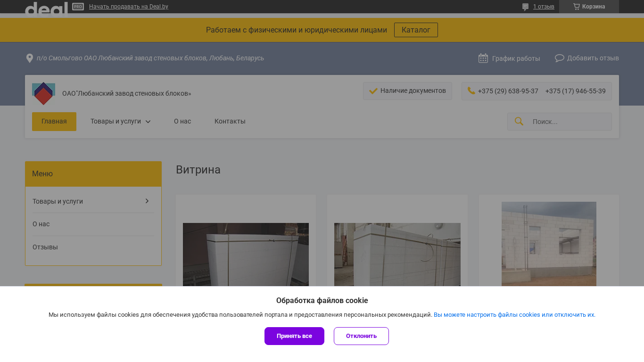Click the Обработка файлов cookie heading
The height and width of the screenshot is (362, 644).
click(x=322, y=301)
